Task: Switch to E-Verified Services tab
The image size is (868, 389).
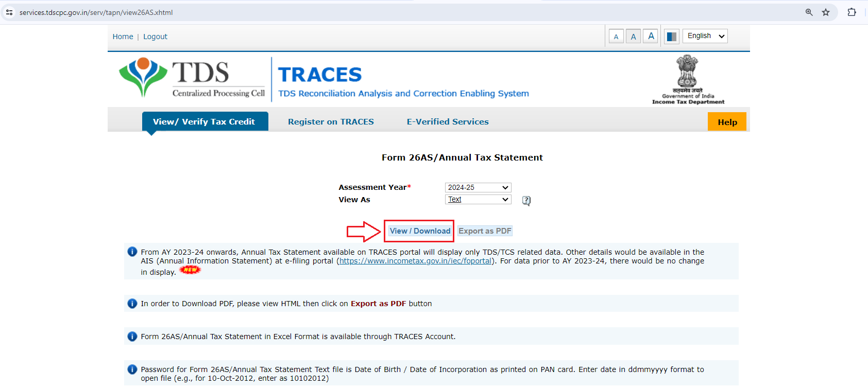Action: point(448,121)
